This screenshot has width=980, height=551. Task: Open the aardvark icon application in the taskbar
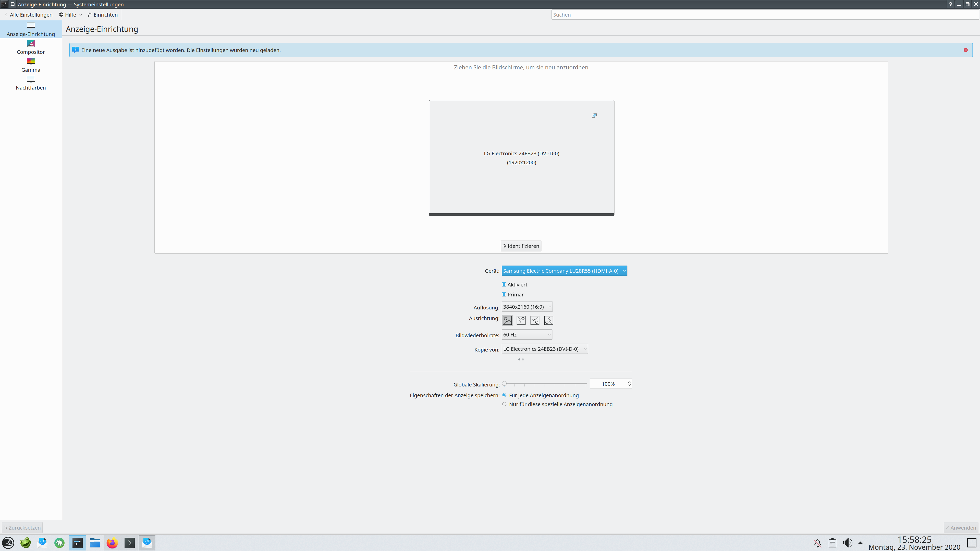coord(59,543)
